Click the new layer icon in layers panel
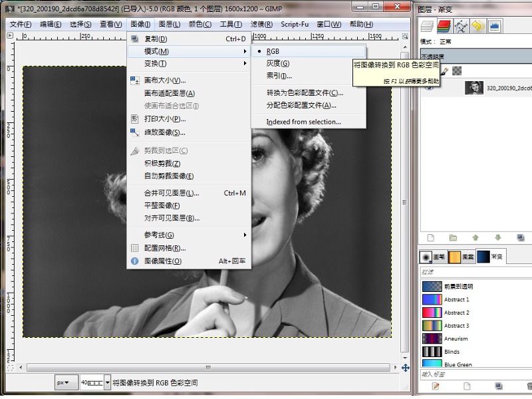 tap(430, 237)
